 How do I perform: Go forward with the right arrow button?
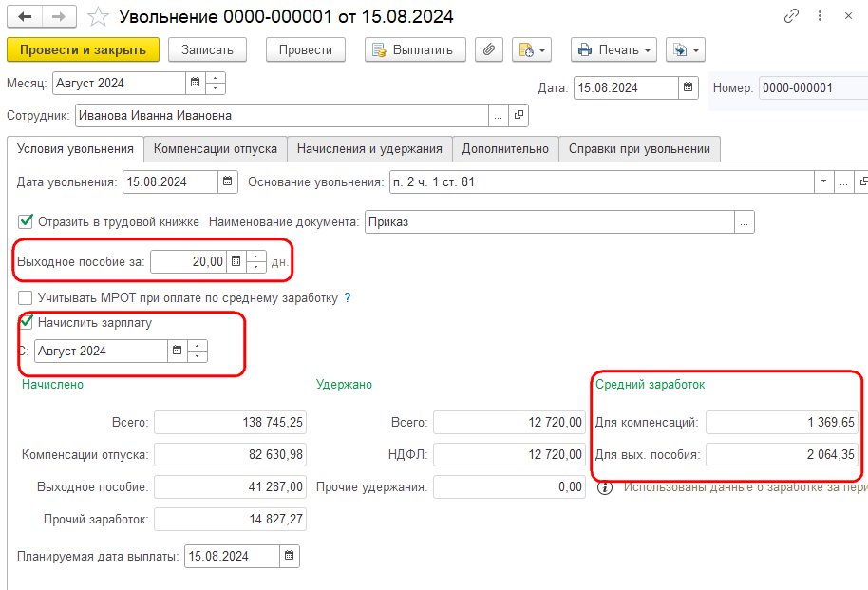coord(59,16)
